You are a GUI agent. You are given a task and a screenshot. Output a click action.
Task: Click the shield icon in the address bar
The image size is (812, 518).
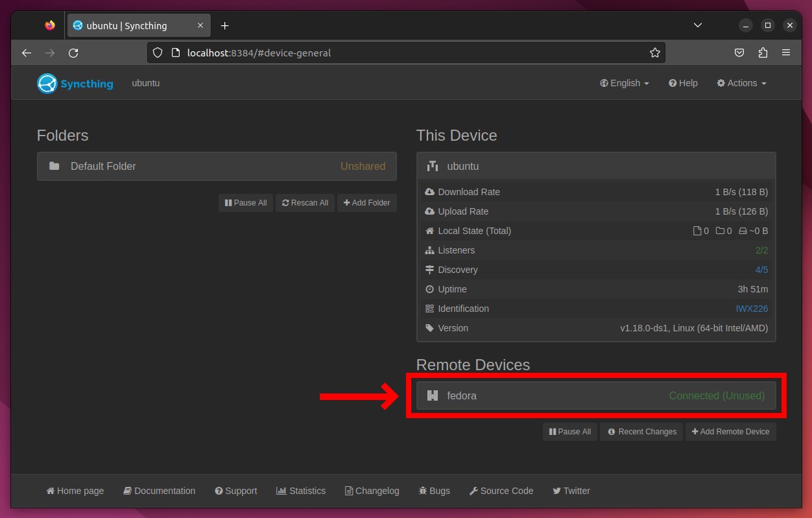click(x=158, y=53)
